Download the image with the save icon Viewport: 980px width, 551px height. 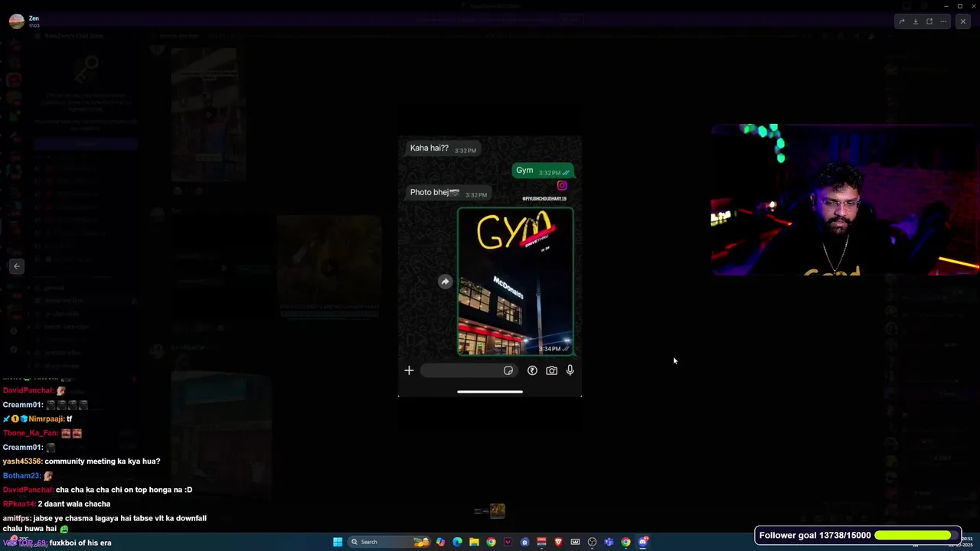click(916, 21)
